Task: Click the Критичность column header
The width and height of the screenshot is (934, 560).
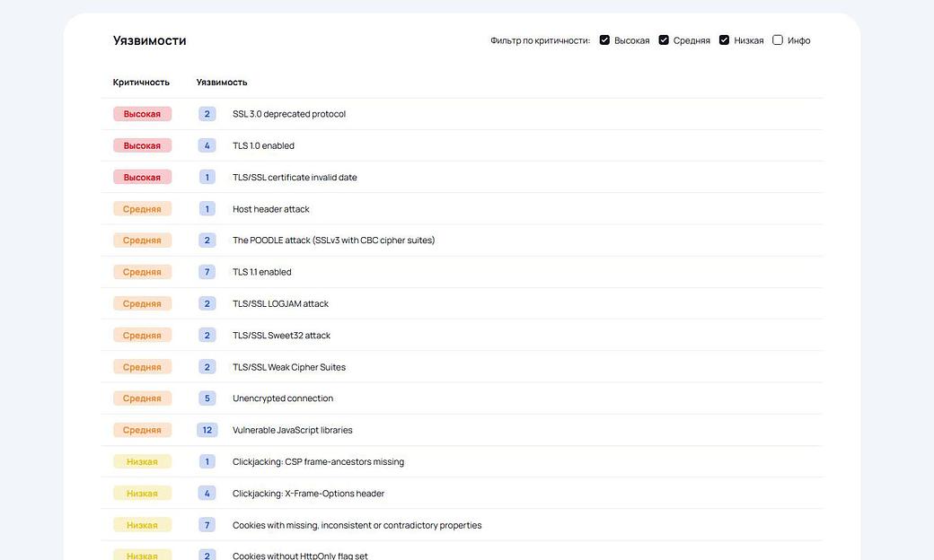Action: coord(141,83)
